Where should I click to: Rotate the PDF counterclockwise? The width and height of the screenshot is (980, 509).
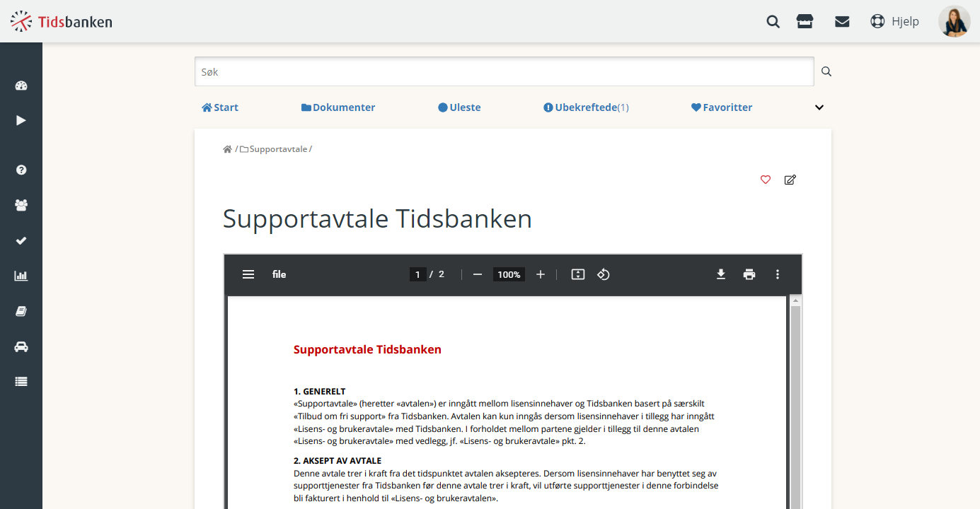tap(604, 274)
